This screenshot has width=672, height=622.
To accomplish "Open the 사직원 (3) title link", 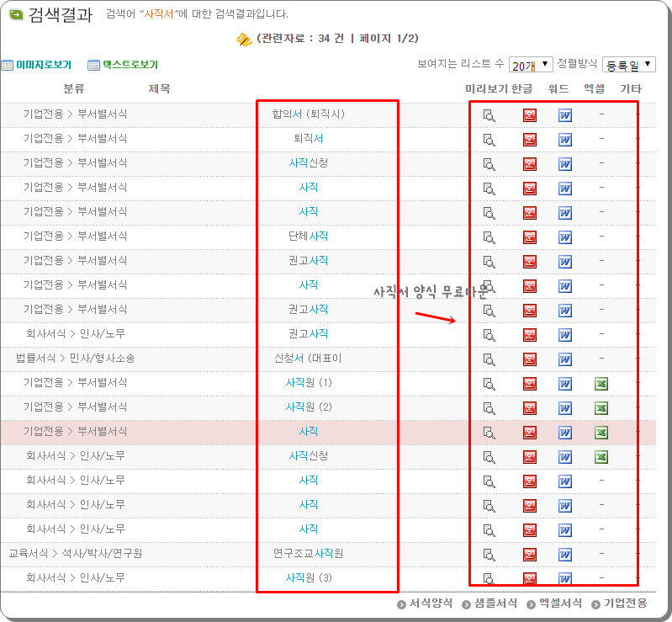I will click(309, 577).
